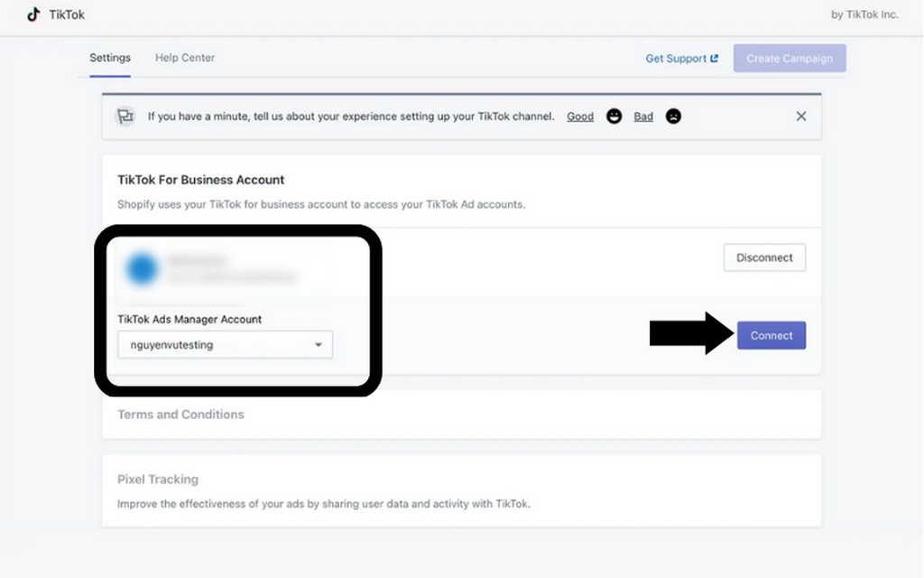Viewport: 924px width, 578px height.
Task: Expand the Pixel Tracking section
Action: 158,480
